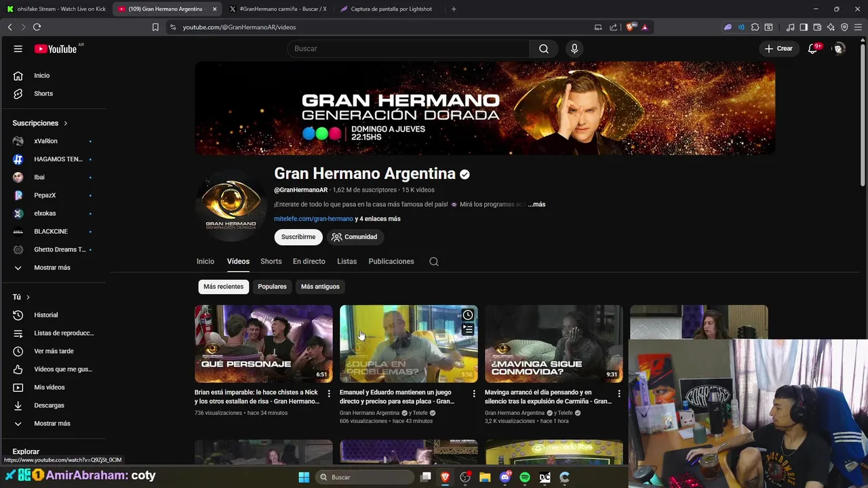868x488 pixels.
Task: Click Brave Rewards triangle icon
Action: click(x=644, y=27)
